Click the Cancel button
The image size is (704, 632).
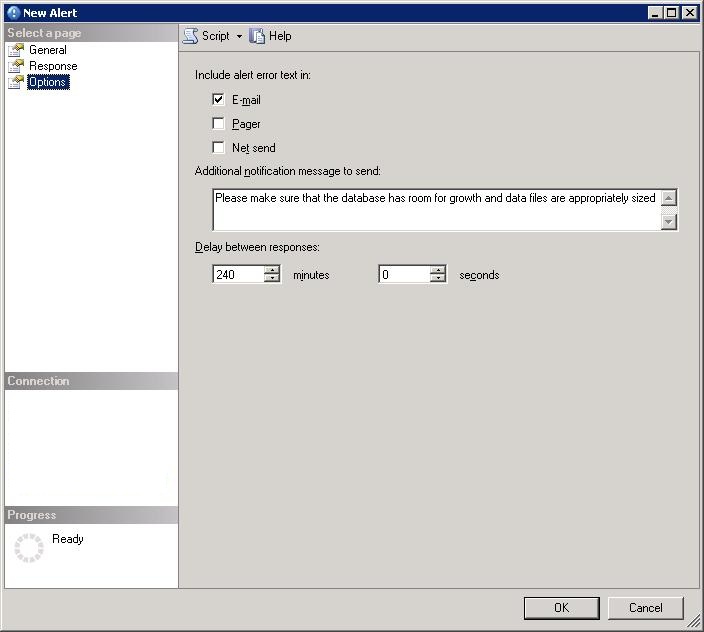tap(646, 608)
